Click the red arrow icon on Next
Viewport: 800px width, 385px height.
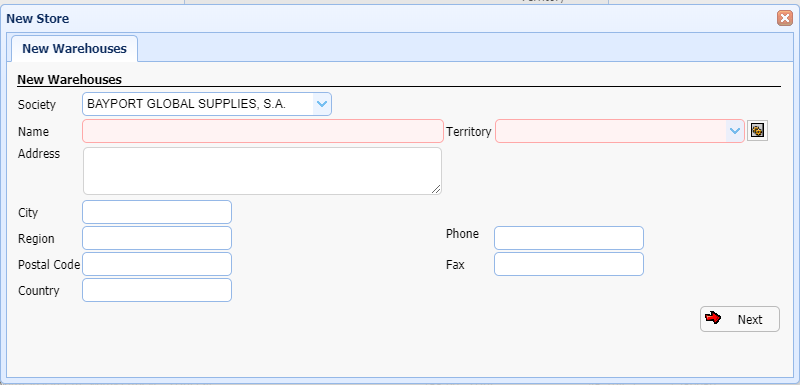tap(713, 318)
